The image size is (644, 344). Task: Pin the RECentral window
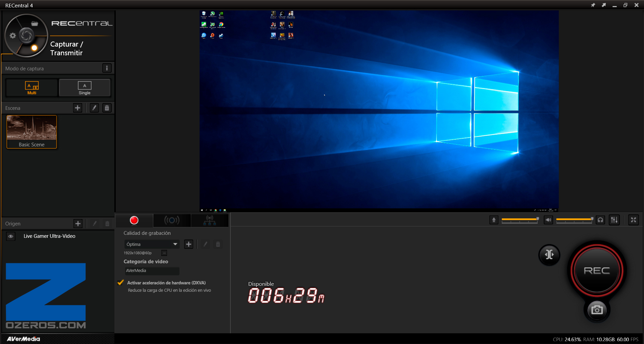pyautogui.click(x=593, y=5)
